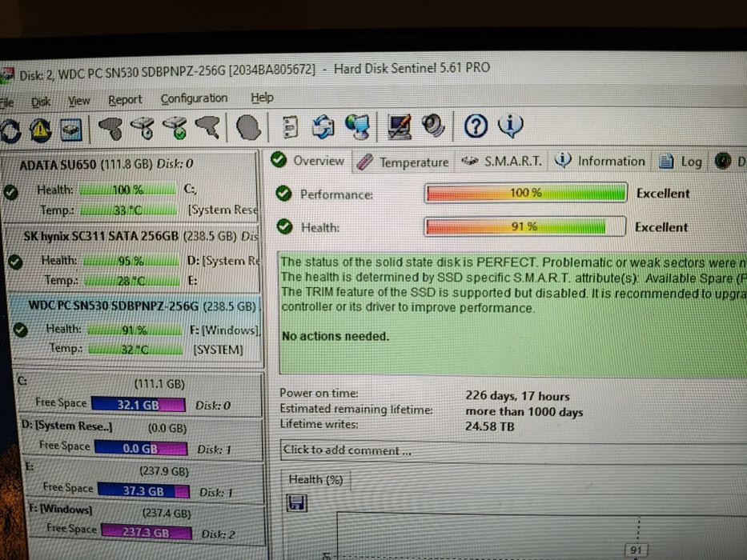Click SK hynix Health 95 % bar

pos(131,261)
